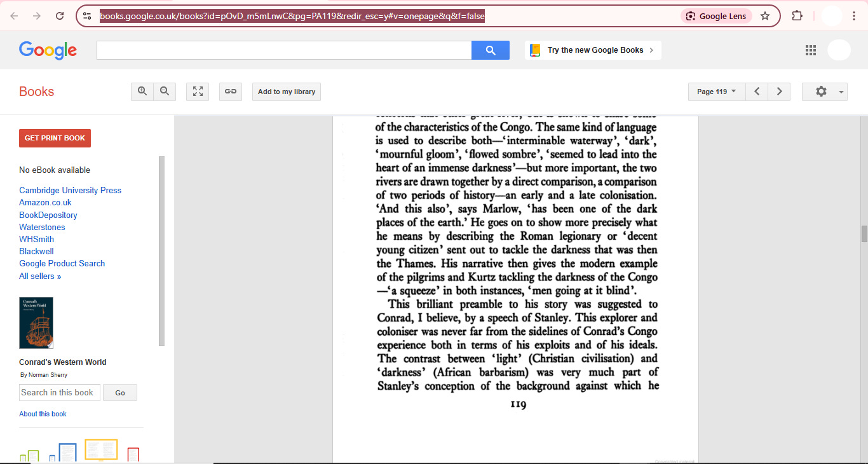
Task: Open Google Lens in address bar
Action: pos(716,16)
